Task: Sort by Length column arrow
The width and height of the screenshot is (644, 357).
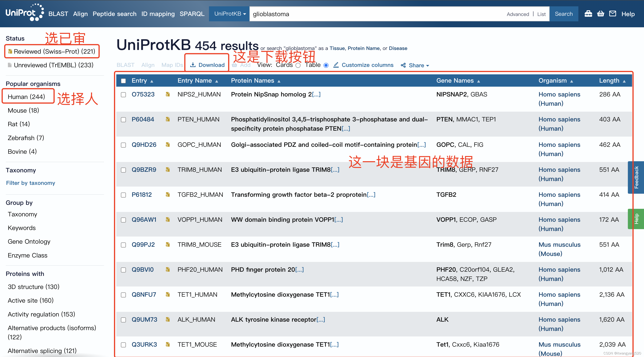Action: point(624,81)
